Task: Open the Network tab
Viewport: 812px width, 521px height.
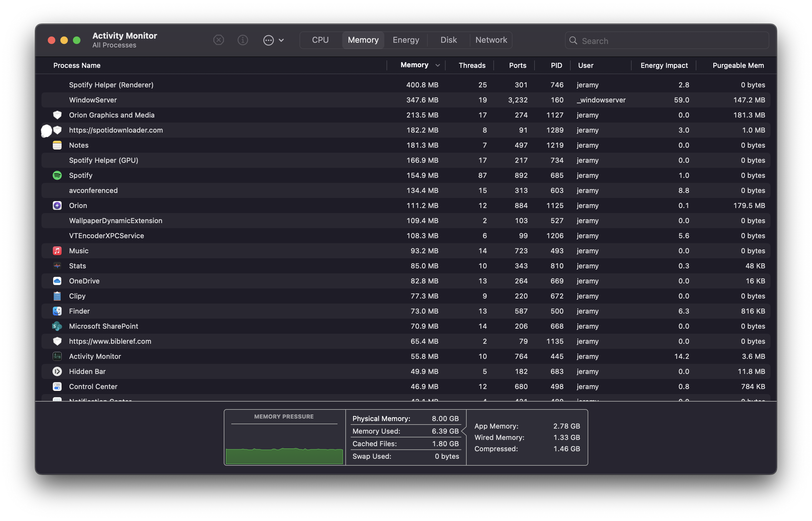Action: [491, 40]
